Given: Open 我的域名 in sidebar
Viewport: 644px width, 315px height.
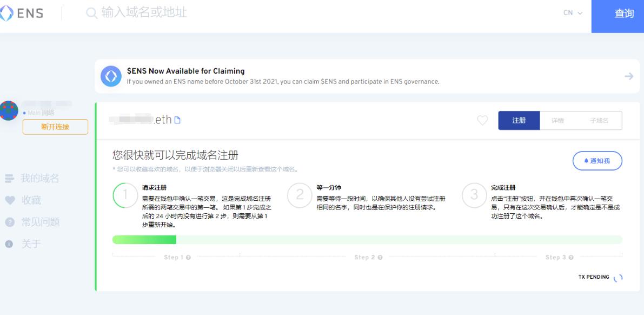Looking at the screenshot, I should (39, 178).
